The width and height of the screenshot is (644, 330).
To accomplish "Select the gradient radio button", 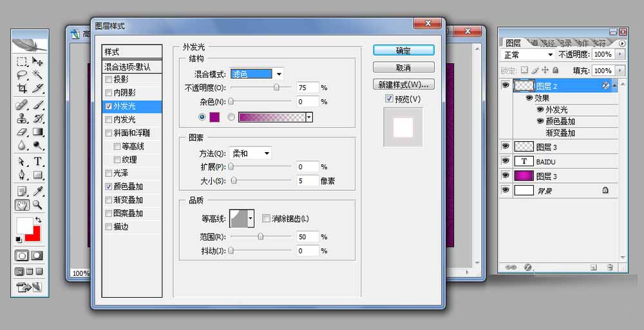I will [x=231, y=117].
